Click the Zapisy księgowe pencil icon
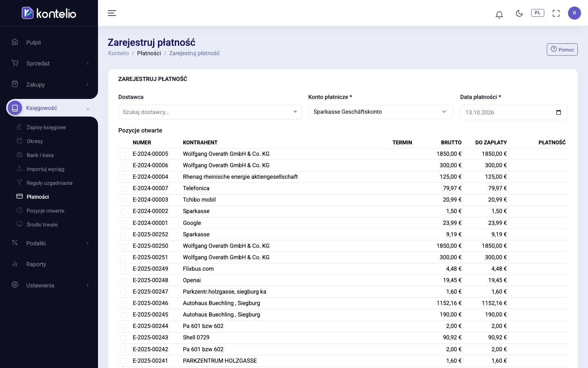 [x=19, y=127]
